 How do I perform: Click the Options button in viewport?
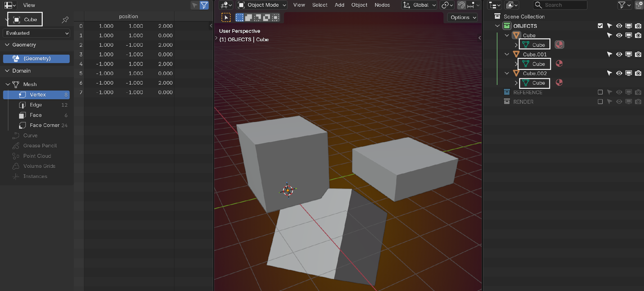pyautogui.click(x=462, y=18)
